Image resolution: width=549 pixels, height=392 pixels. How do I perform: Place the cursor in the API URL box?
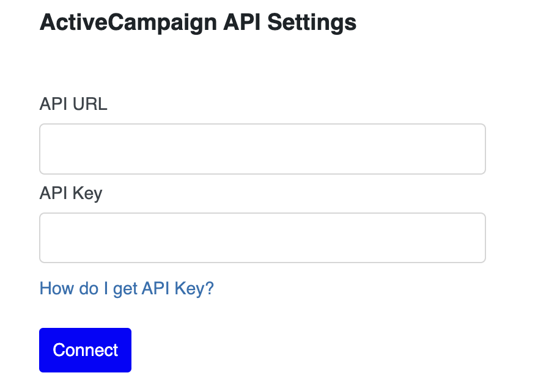coord(262,149)
